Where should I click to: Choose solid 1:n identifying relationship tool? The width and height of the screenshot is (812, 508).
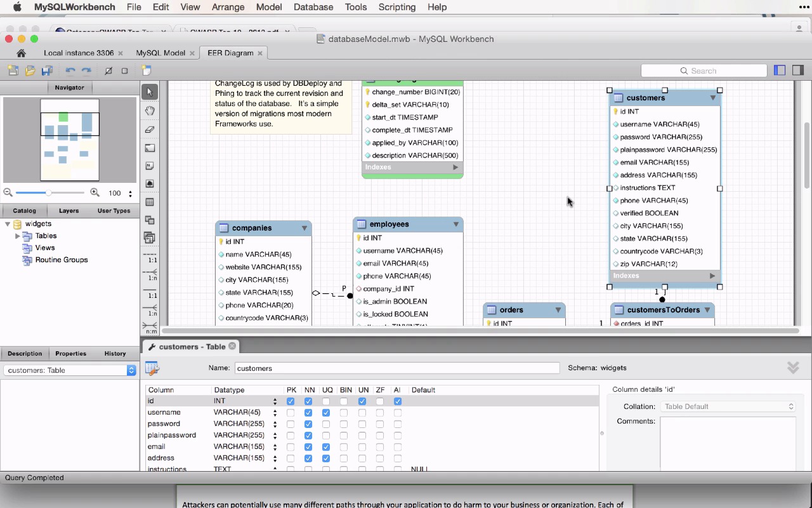click(150, 311)
